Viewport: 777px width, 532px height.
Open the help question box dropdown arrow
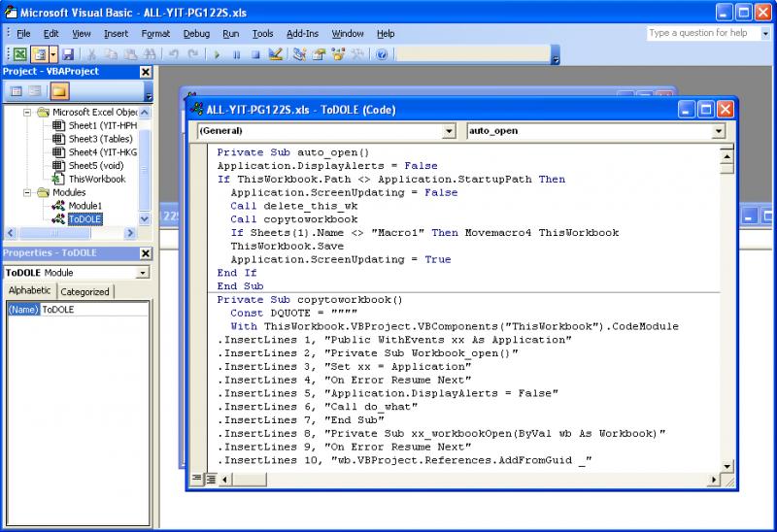click(x=765, y=33)
